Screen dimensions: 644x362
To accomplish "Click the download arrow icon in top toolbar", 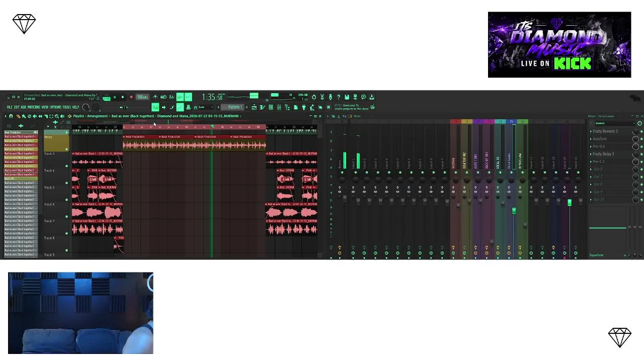I will point(372,97).
